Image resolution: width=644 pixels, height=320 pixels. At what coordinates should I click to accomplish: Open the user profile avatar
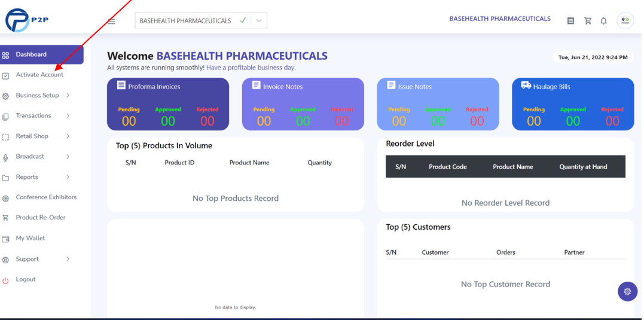(625, 20)
